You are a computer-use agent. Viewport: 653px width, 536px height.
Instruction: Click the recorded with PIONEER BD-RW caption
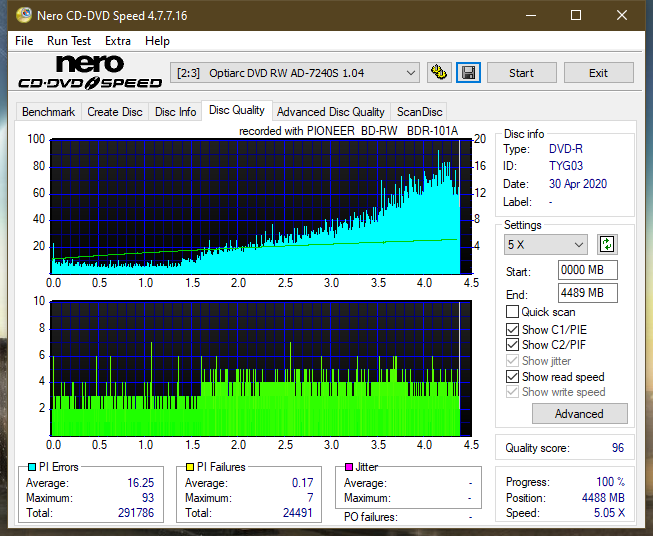348,131
